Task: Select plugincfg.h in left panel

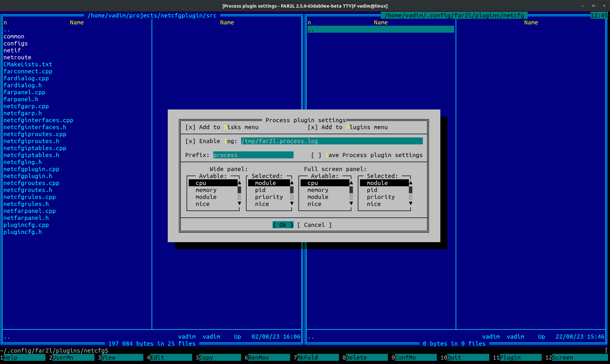Action: point(23,232)
